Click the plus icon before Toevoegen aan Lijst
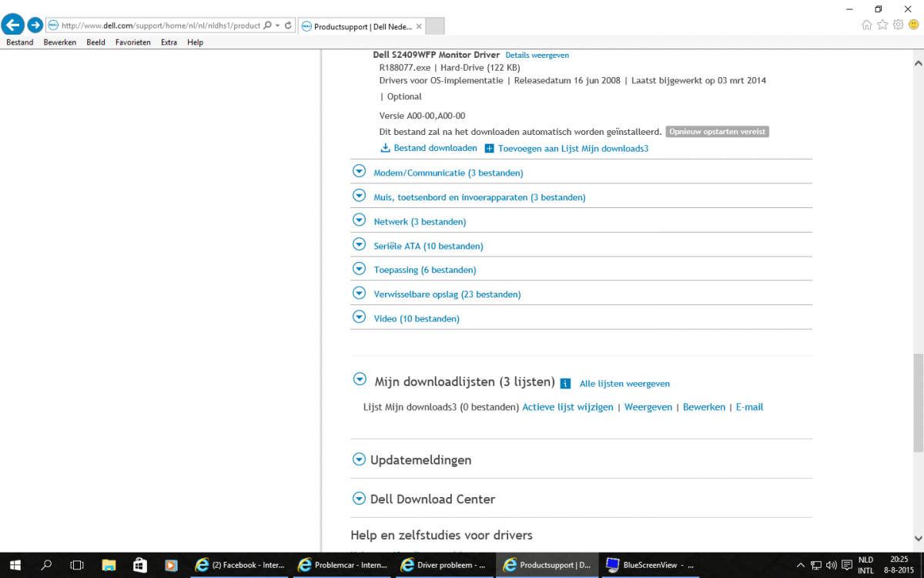This screenshot has width=924, height=578. (489, 149)
